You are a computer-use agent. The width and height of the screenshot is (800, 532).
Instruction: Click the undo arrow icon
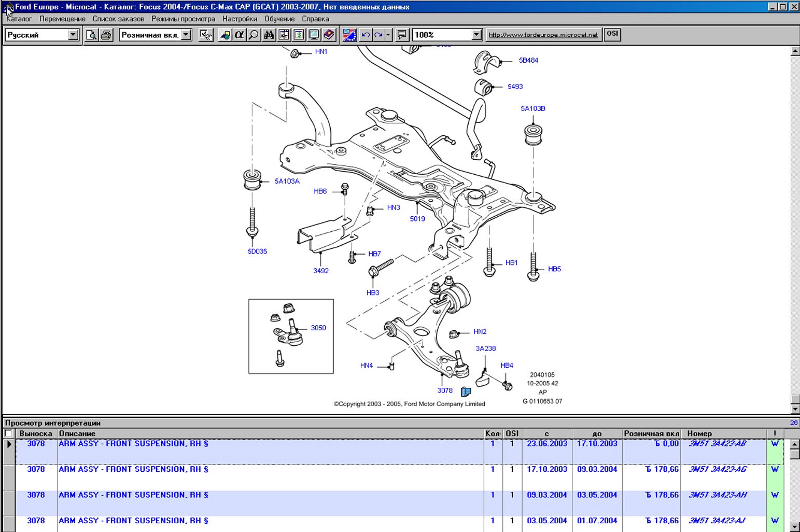click(x=366, y=35)
